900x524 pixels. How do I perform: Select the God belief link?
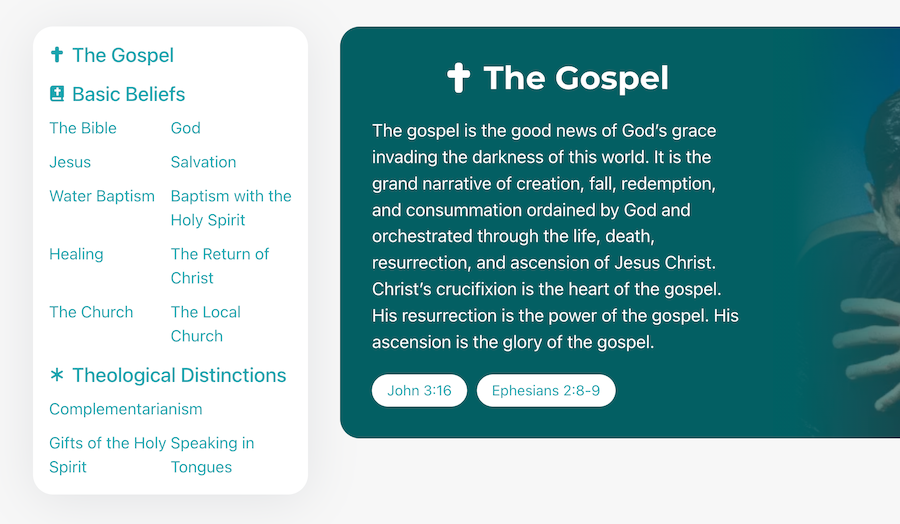[x=185, y=128]
